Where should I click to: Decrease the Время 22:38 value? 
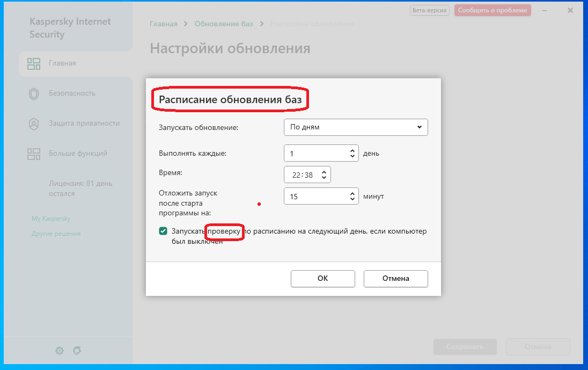pos(324,177)
